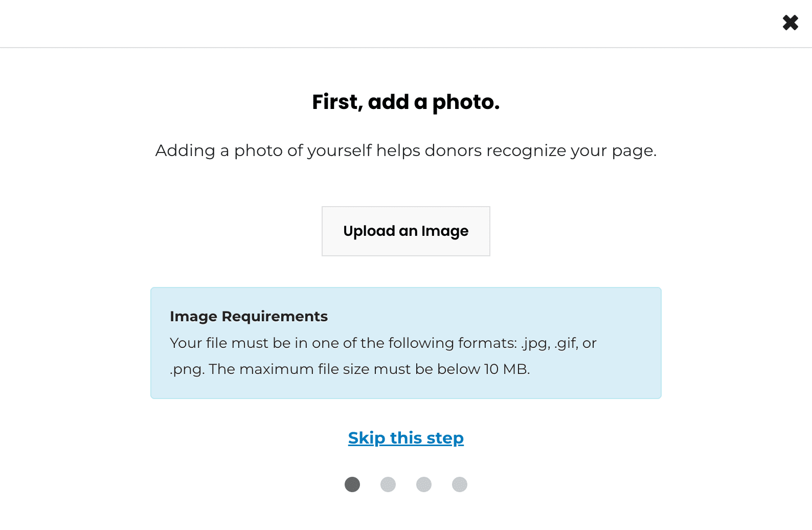Close the add photo dialog

tap(790, 23)
